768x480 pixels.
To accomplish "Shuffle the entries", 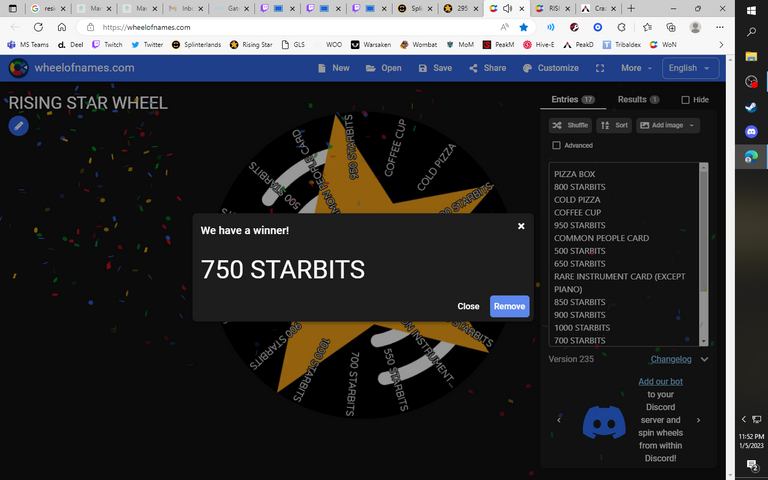I will [x=570, y=125].
